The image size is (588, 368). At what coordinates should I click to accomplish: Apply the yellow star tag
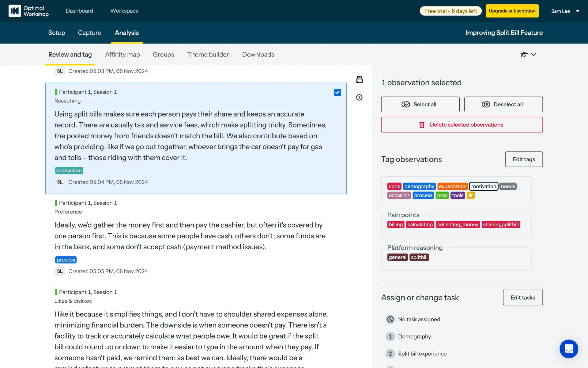click(x=471, y=195)
